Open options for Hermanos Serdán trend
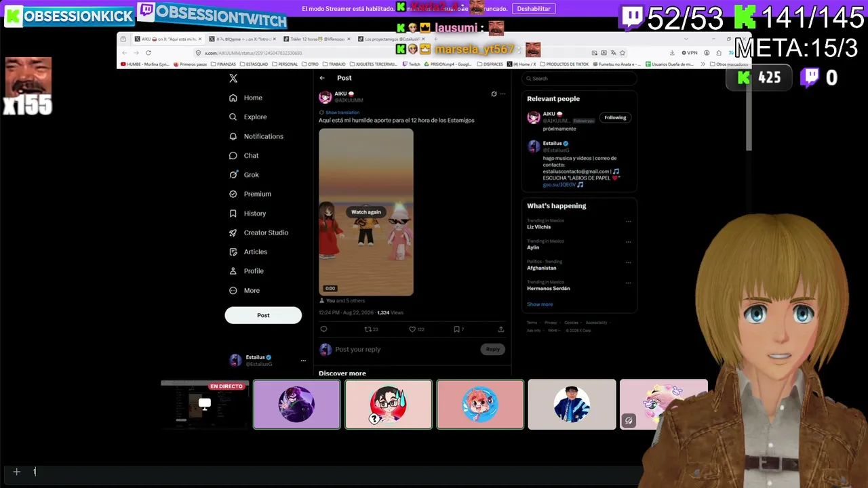Viewport: 868px width, 488px height. 629,282
